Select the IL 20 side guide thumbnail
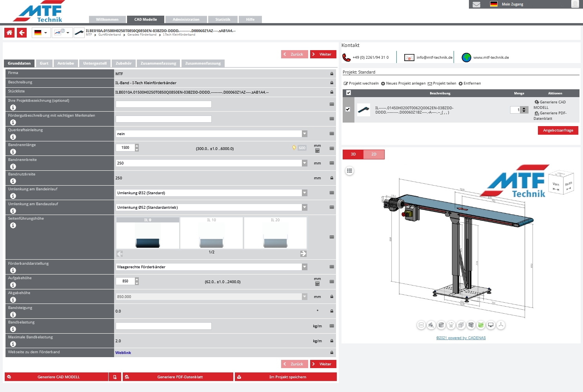 (275, 233)
